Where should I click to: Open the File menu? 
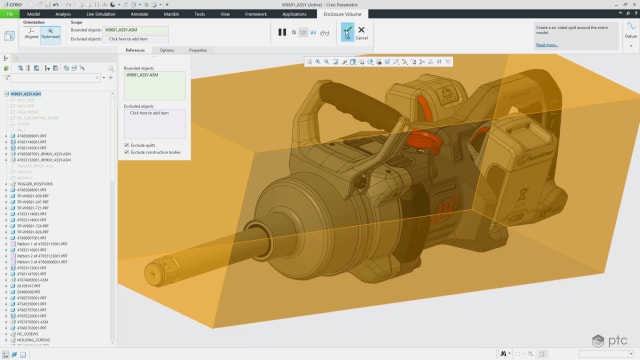[9, 14]
